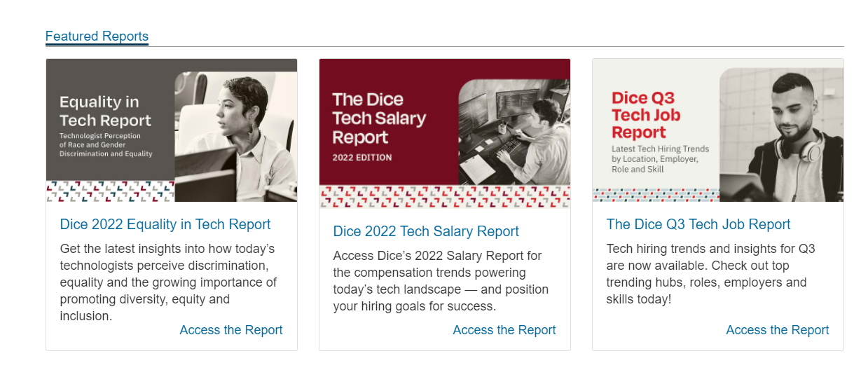Screen dimensions: 868x370
Task: Access the Report under Tech Salary card
Action: tap(504, 330)
